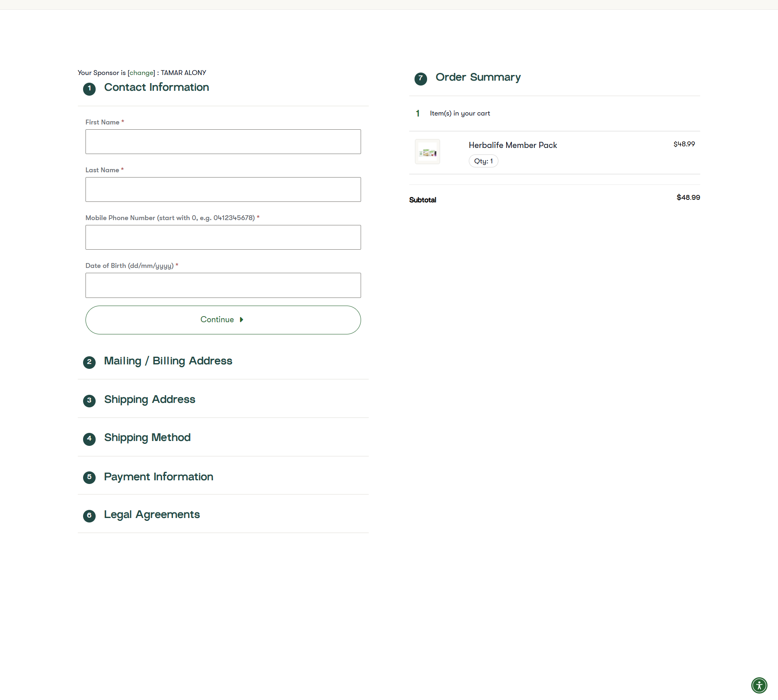778x700 pixels.
Task: Focus the Date of Birth field
Action: (223, 285)
